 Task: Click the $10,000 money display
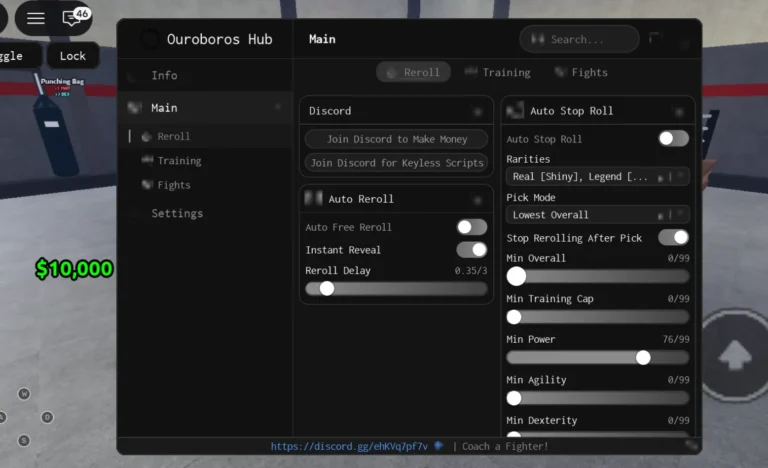click(x=74, y=269)
